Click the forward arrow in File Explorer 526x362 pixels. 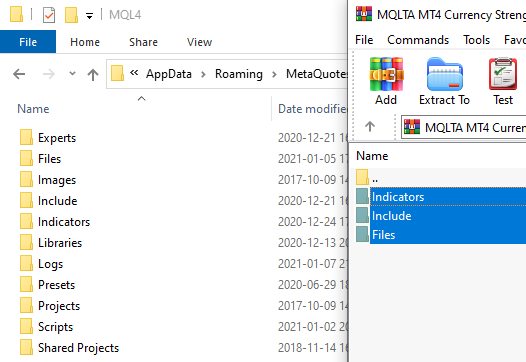tap(49, 74)
